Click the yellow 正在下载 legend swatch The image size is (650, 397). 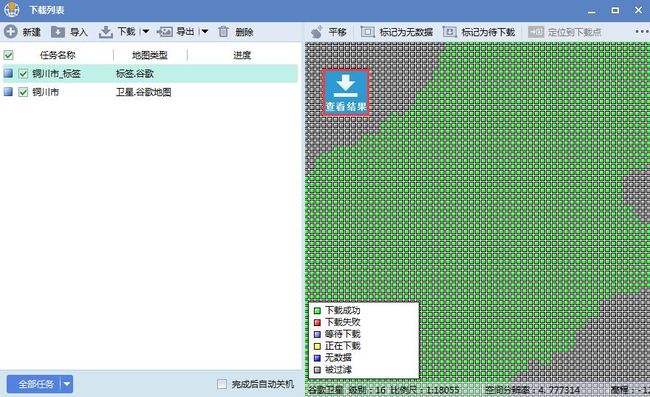pyautogui.click(x=318, y=346)
